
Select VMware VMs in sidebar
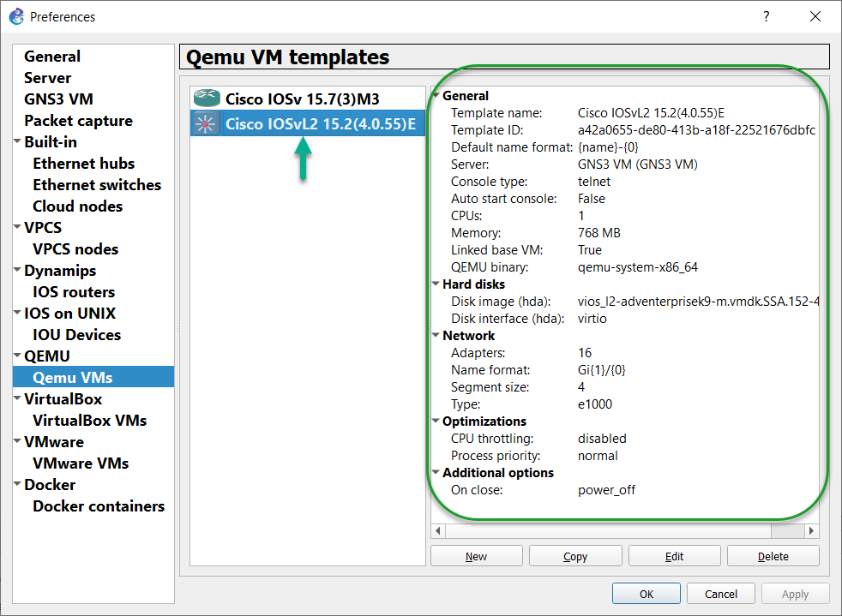[81, 464]
